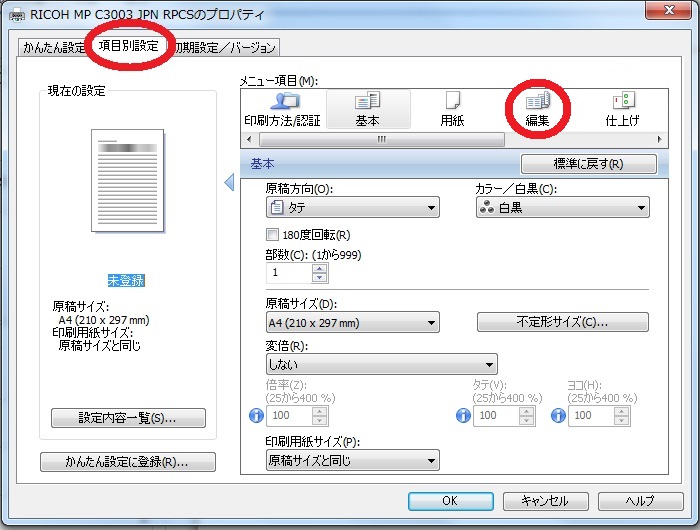Image resolution: width=700 pixels, height=530 pixels.
Task: Open the 用紙 paper menu icon
Action: (452, 110)
